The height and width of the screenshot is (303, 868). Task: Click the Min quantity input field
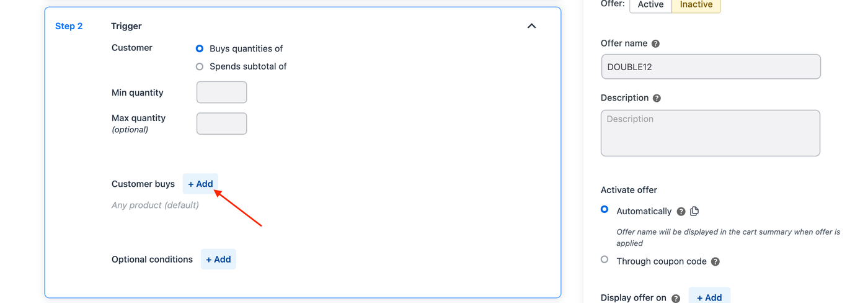coord(221,93)
